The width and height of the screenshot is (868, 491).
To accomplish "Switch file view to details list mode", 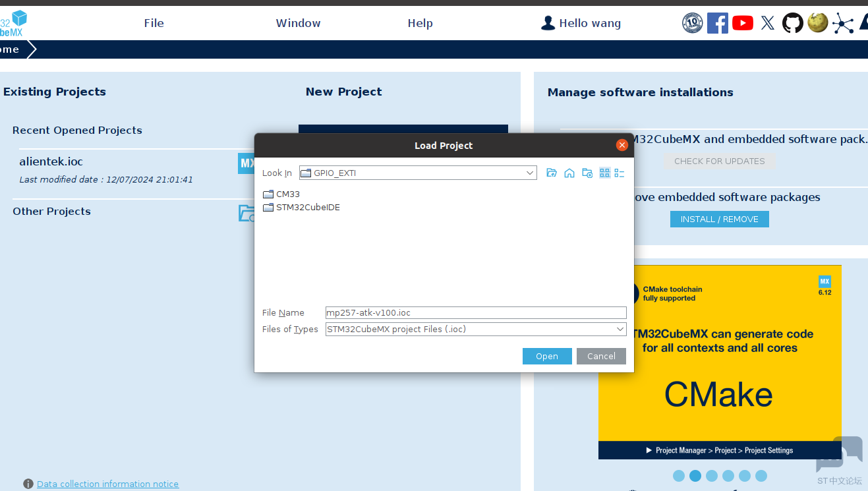I will pyautogui.click(x=620, y=173).
